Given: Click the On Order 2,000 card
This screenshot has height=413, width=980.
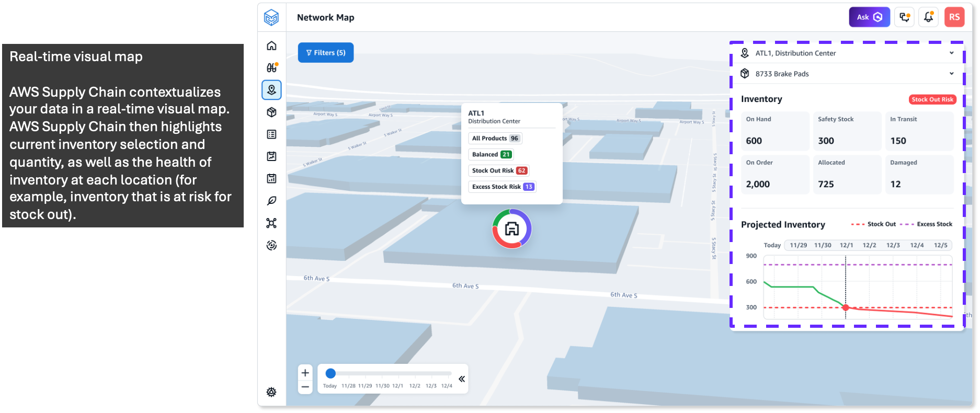Looking at the screenshot, I should [x=775, y=175].
